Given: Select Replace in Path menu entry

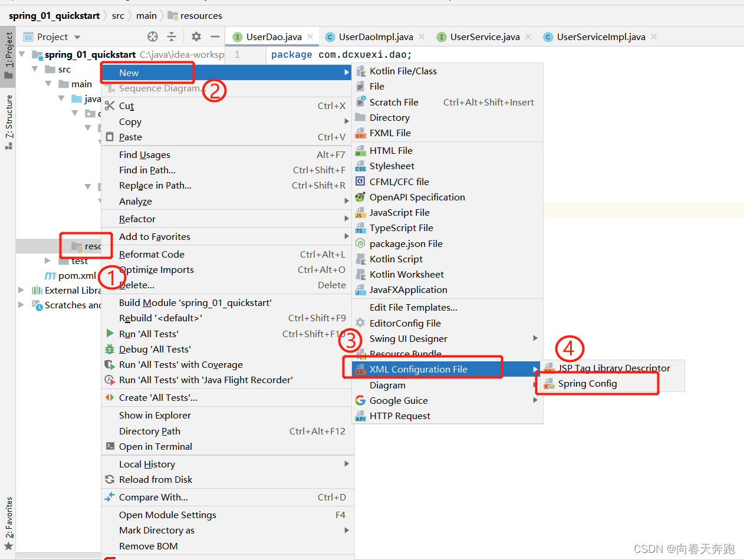Looking at the screenshot, I should pyautogui.click(x=227, y=185).
